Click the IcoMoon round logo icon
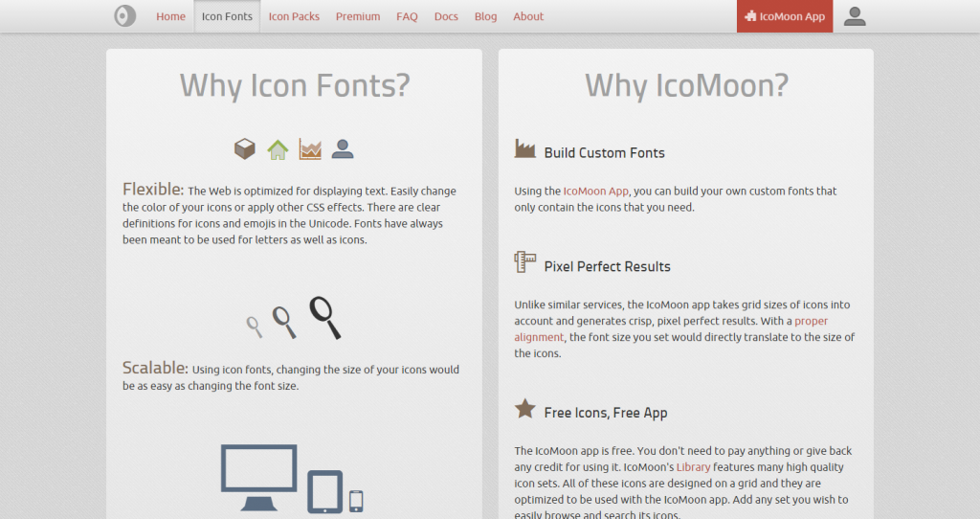The width and height of the screenshot is (980, 519). click(125, 16)
